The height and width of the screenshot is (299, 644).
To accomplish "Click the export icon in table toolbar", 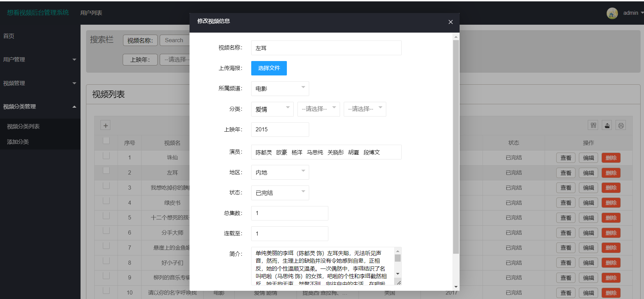I will coord(607,125).
